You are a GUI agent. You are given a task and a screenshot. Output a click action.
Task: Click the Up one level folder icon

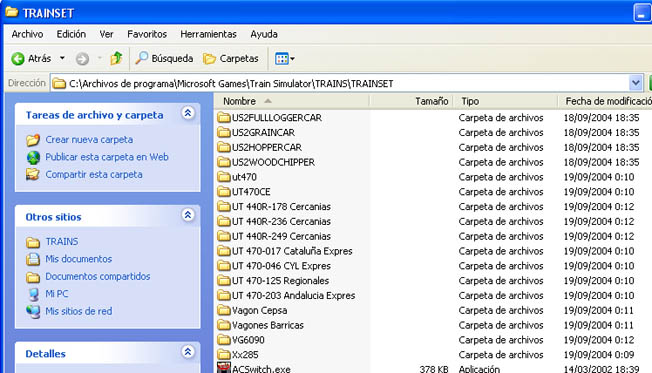point(116,59)
